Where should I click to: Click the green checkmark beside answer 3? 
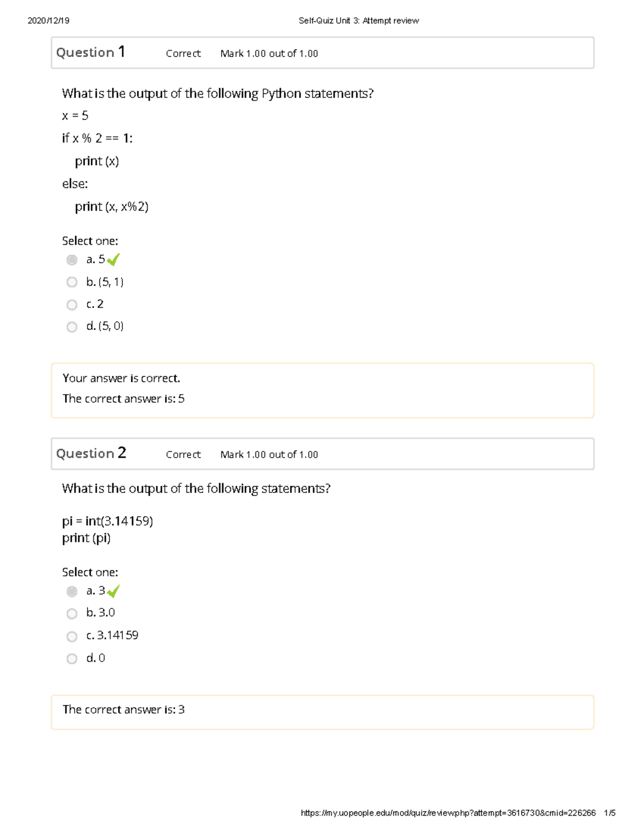coord(113,591)
